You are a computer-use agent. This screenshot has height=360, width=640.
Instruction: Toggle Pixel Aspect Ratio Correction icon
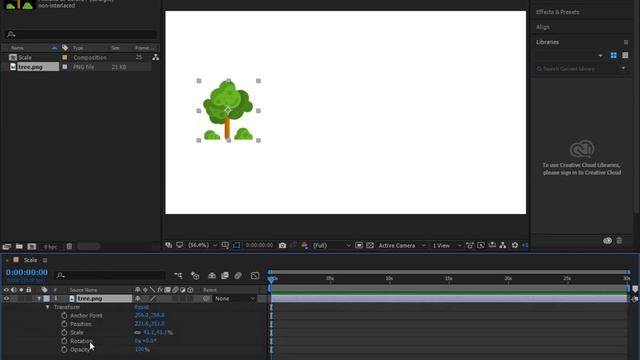click(470, 245)
